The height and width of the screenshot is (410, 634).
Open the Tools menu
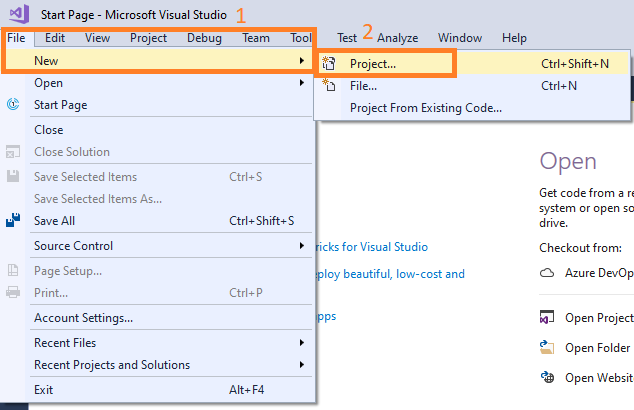(301, 38)
